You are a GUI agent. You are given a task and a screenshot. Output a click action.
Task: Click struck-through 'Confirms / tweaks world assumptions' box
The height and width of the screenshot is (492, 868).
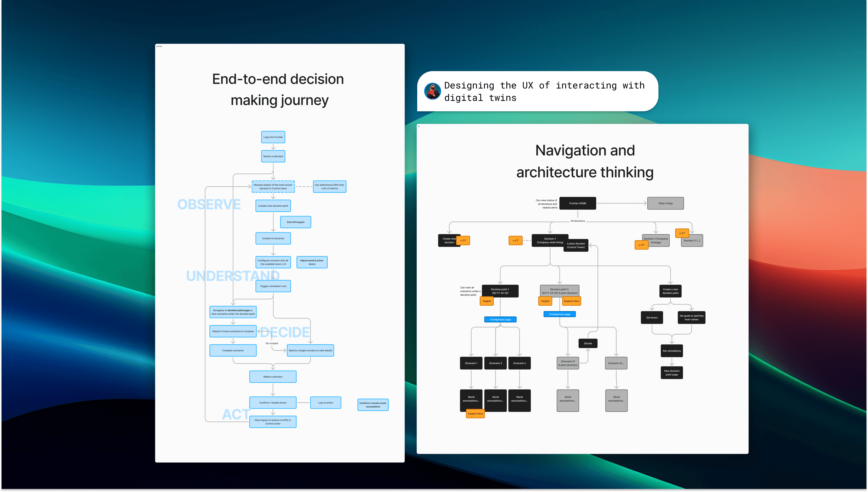pyautogui.click(x=373, y=405)
